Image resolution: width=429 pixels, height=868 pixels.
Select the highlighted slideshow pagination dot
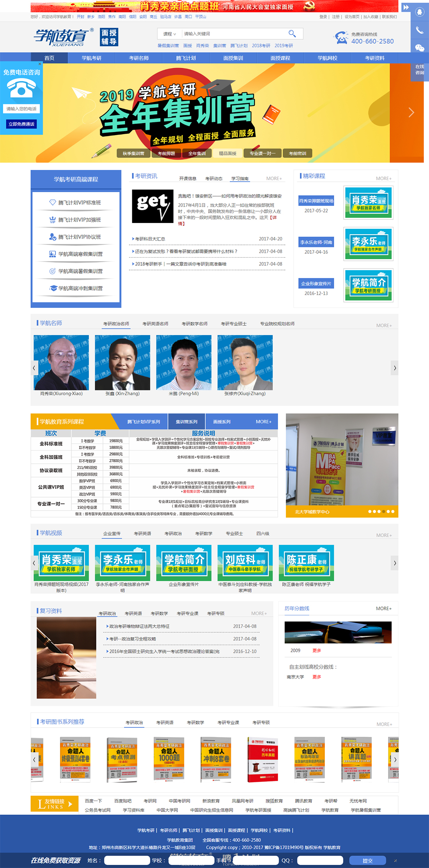[x=383, y=511]
